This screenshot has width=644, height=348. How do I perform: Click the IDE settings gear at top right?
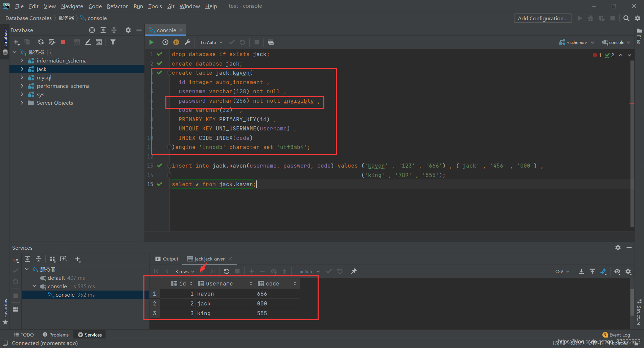click(638, 18)
